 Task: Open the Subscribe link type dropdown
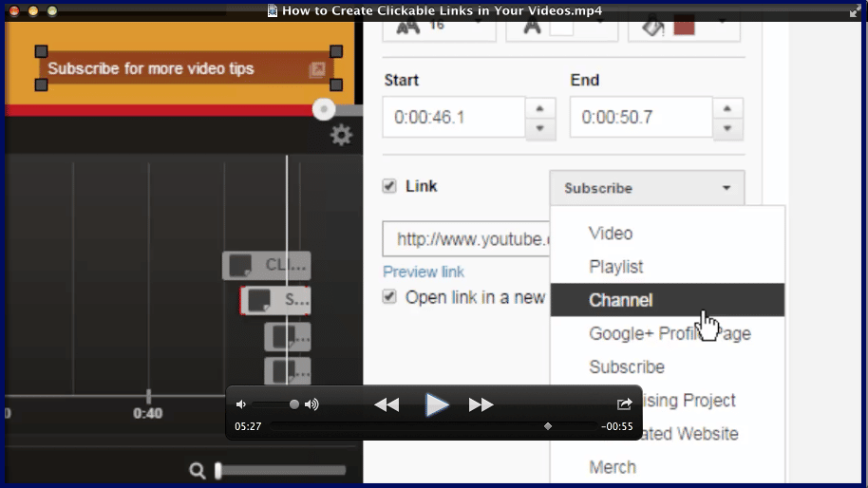(647, 188)
